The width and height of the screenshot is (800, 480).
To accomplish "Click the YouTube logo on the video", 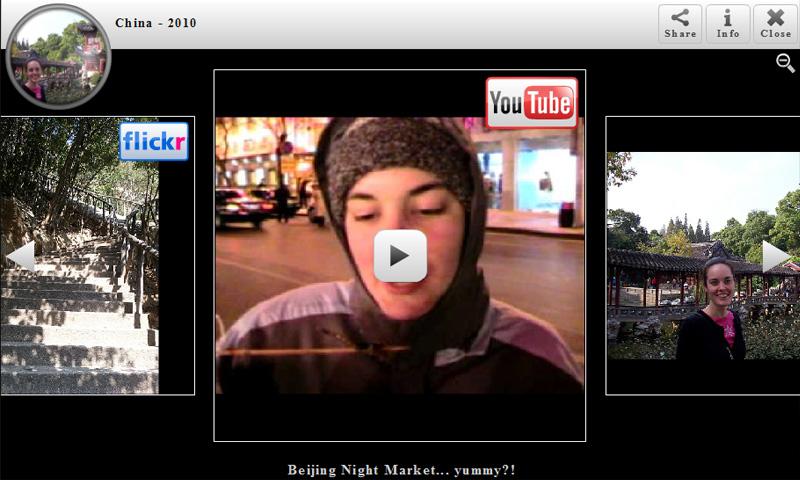I will click(531, 103).
